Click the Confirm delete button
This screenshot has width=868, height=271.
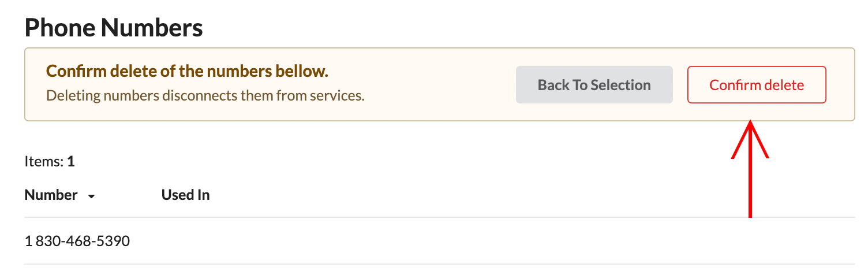[x=756, y=85]
